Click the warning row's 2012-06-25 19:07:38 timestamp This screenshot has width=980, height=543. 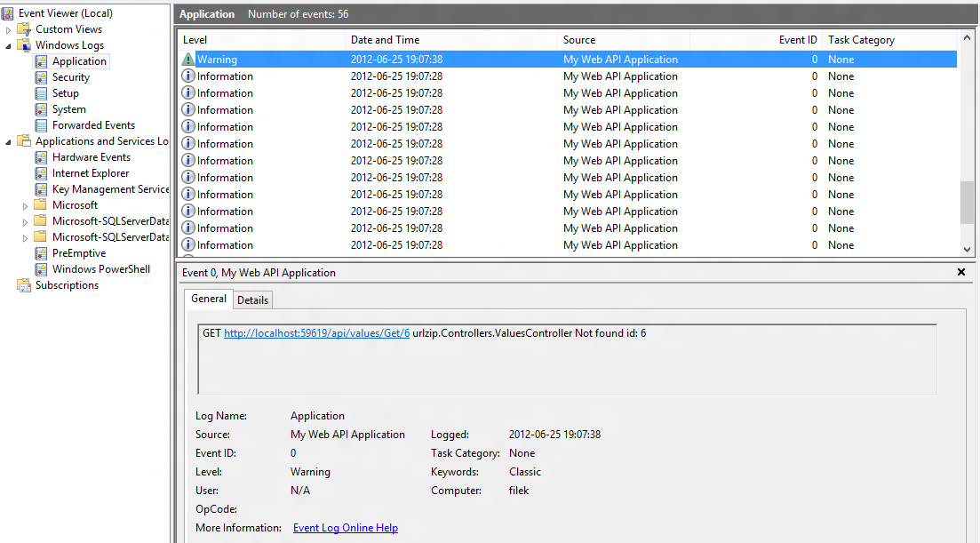click(396, 60)
